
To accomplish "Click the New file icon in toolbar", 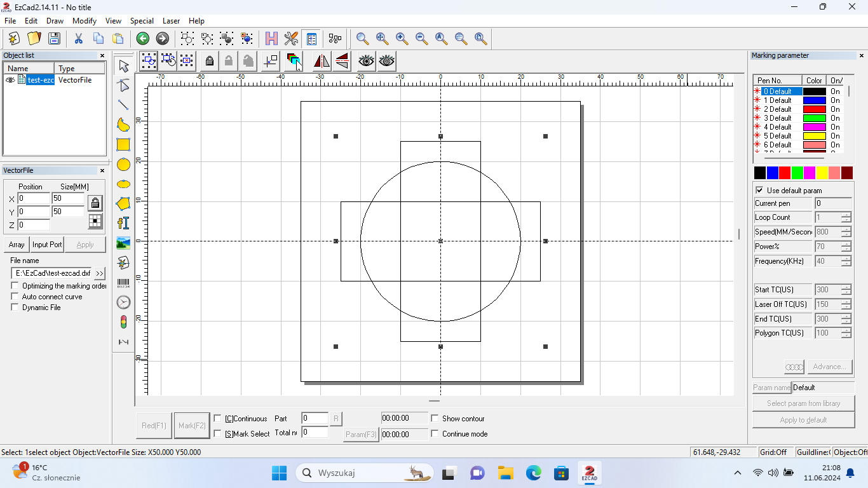I will [x=14, y=38].
